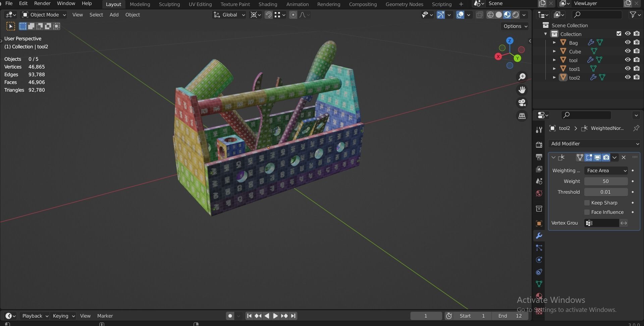Click the zoom view magnifier icon
The image size is (644, 326).
(x=522, y=77)
